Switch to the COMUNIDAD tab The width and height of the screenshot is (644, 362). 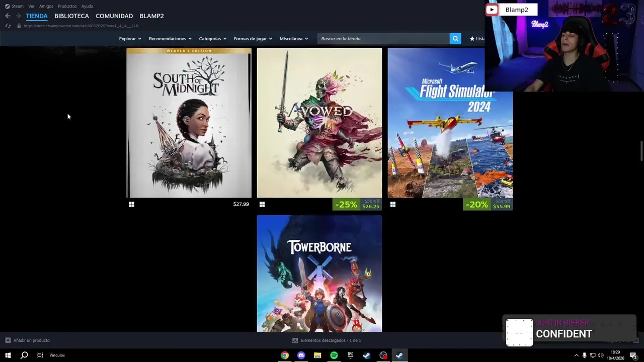114,16
